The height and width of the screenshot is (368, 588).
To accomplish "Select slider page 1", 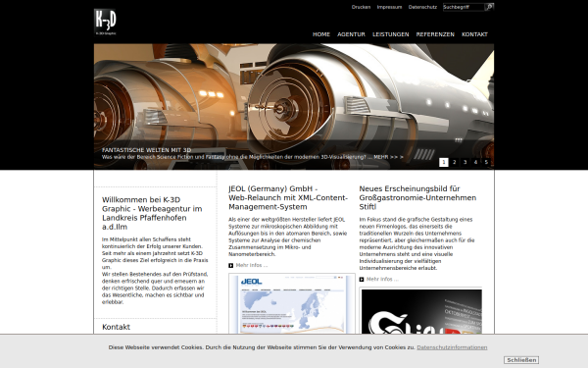I will 444,162.
